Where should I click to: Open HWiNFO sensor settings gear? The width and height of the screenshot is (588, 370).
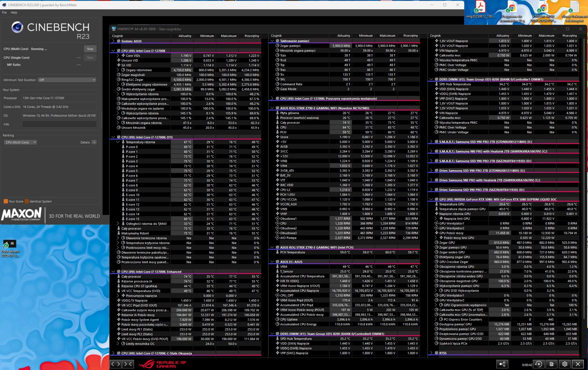pos(565,364)
